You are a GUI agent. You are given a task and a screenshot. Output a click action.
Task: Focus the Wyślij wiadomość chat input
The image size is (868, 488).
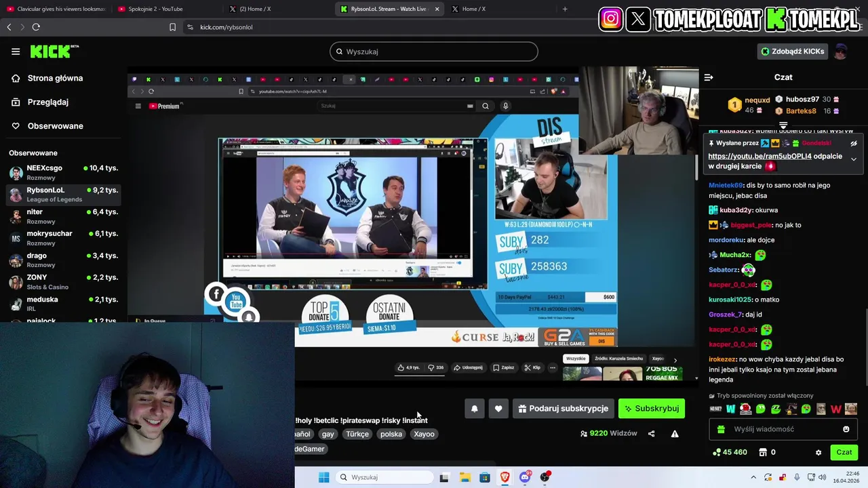pos(783,429)
